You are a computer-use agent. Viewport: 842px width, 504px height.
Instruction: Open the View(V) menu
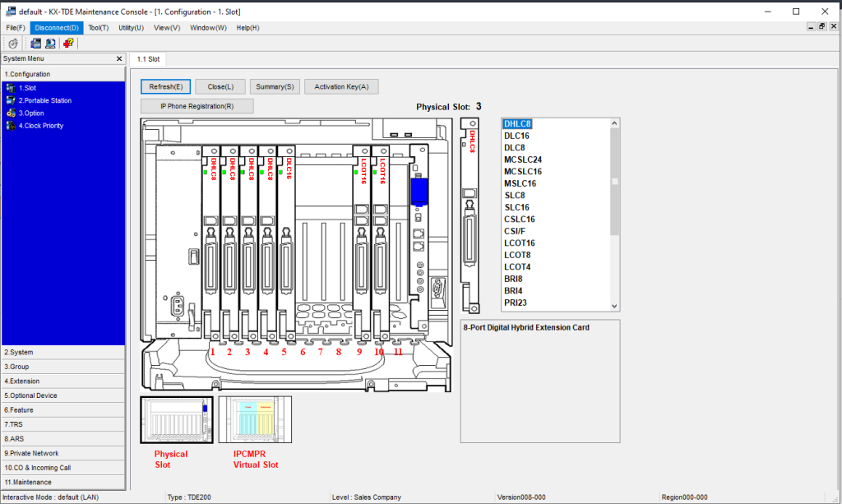point(167,28)
